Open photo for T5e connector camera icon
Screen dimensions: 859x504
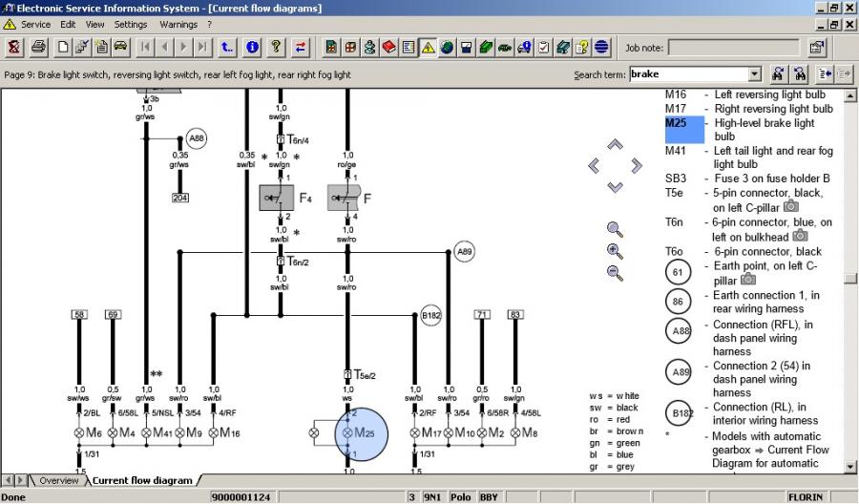[x=790, y=206]
